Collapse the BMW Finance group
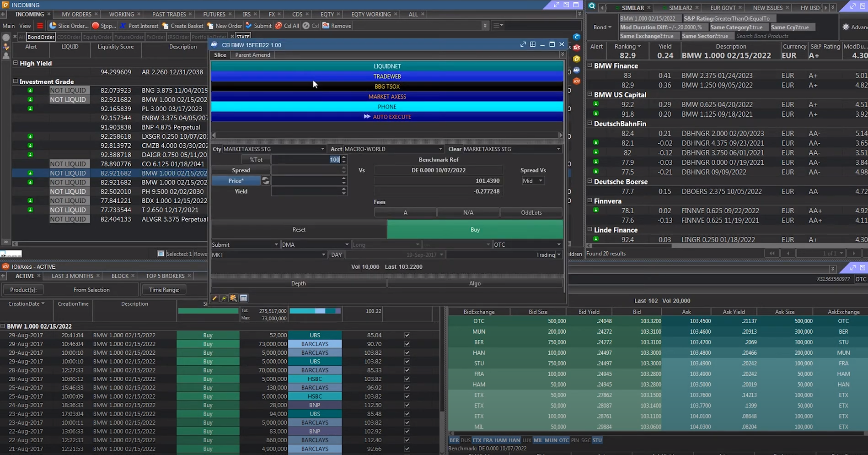The width and height of the screenshot is (868, 455). [590, 65]
